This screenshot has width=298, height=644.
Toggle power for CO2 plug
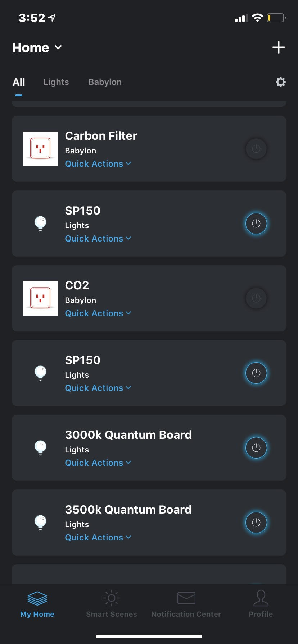256,298
